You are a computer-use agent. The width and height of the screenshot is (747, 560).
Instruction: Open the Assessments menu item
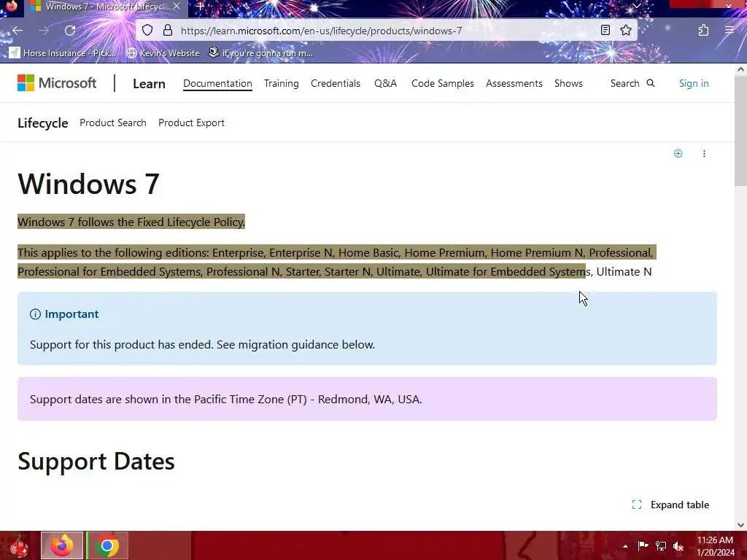pyautogui.click(x=514, y=83)
